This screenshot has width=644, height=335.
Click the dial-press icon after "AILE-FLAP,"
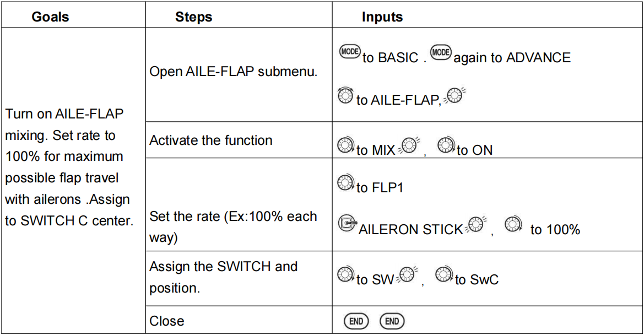tap(456, 95)
